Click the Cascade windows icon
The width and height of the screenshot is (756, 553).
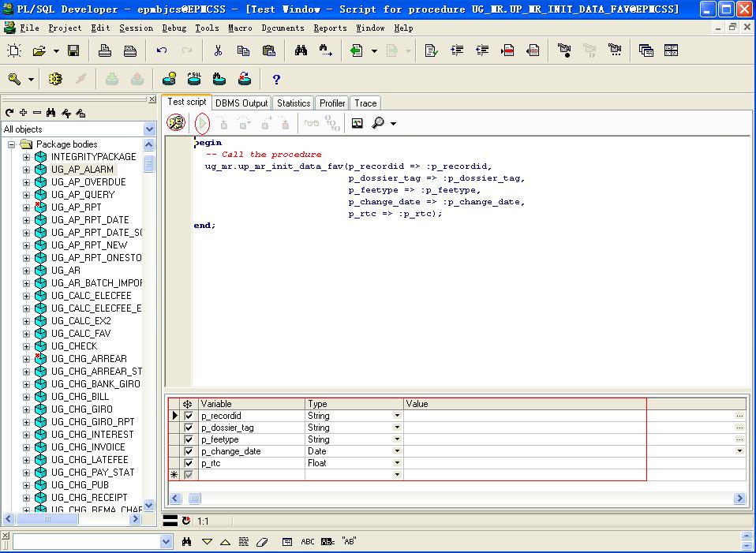coord(646,50)
